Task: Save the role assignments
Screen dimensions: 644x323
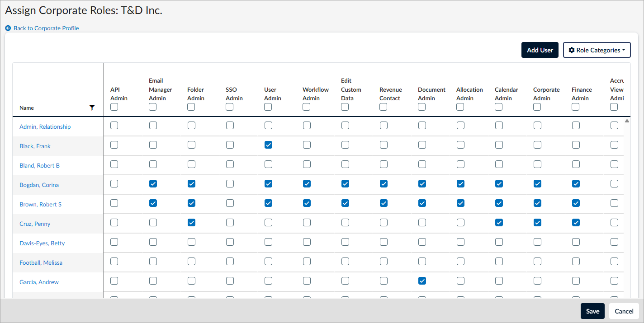Action: (592, 311)
